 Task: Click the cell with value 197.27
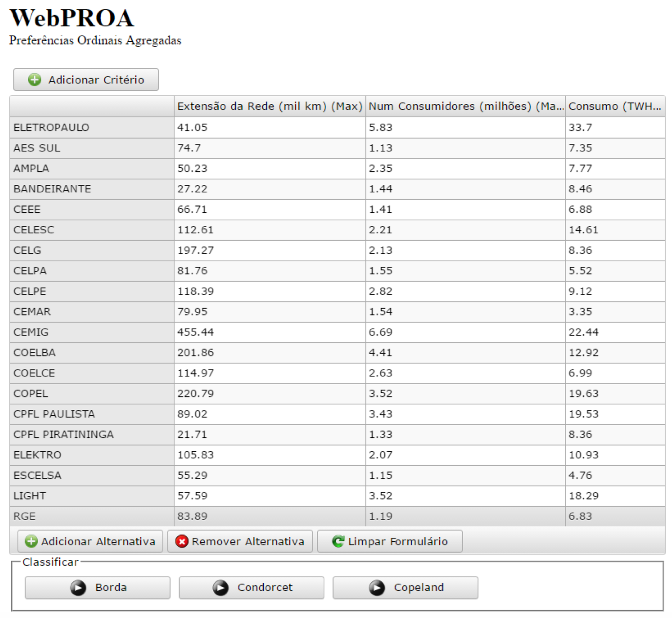pyautogui.click(x=270, y=250)
